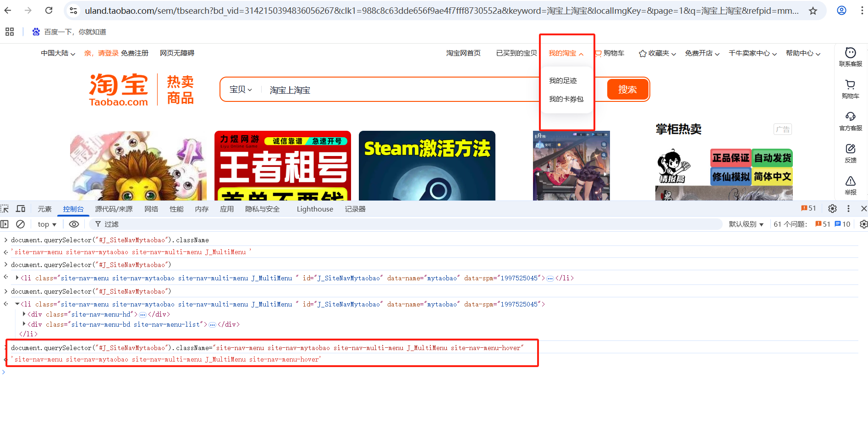
Task: Expand the site-nav-menu-hd div node
Action: click(24, 314)
